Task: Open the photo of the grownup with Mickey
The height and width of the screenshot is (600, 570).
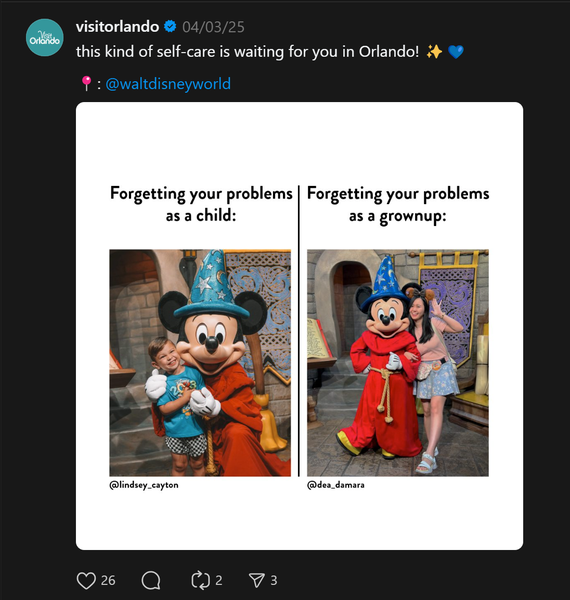Action: coord(397,363)
